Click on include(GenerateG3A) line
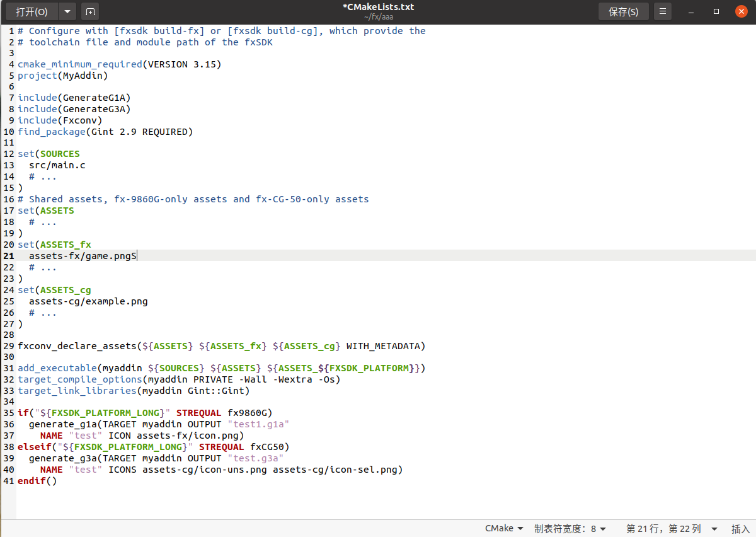Screen dimensions: 756x537 click(x=74, y=109)
